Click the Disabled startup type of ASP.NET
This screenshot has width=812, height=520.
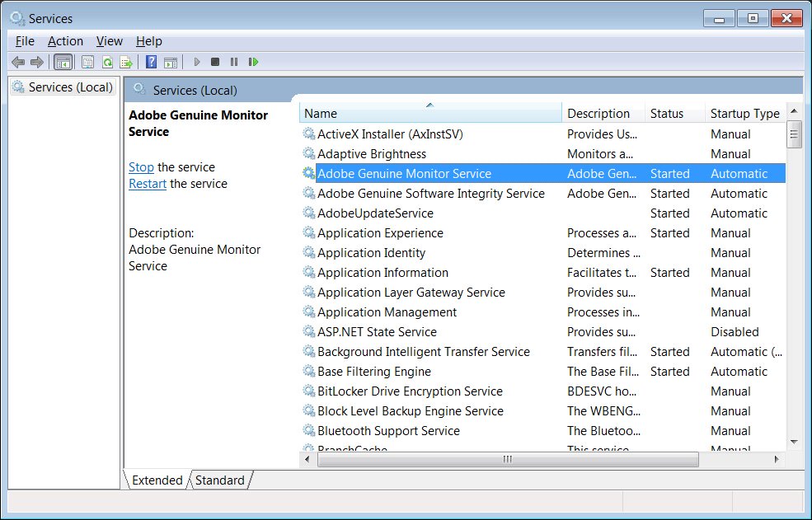click(x=735, y=331)
